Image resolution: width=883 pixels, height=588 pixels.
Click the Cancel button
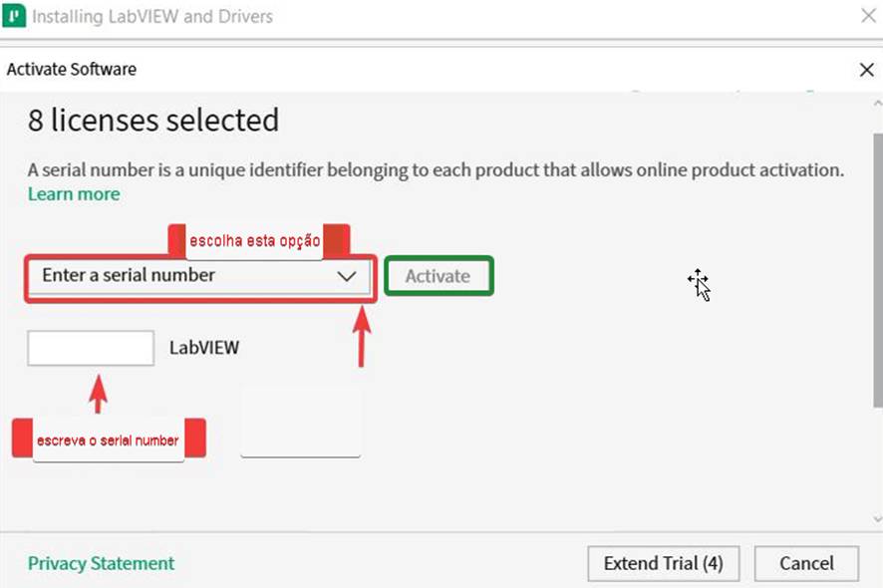tap(806, 563)
